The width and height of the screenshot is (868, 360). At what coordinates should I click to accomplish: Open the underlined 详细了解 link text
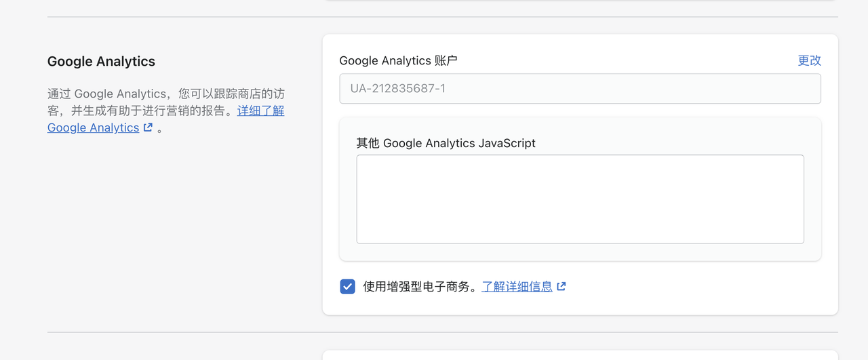(x=260, y=111)
